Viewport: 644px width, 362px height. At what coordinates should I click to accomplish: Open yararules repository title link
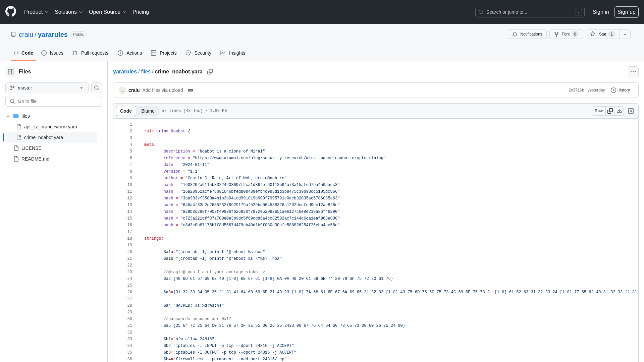click(x=53, y=35)
